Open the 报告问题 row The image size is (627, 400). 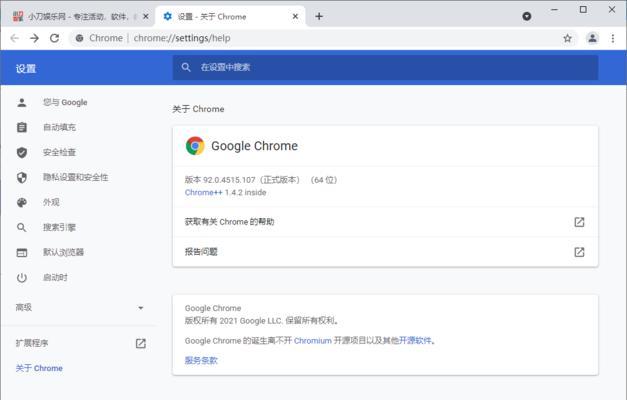point(385,252)
